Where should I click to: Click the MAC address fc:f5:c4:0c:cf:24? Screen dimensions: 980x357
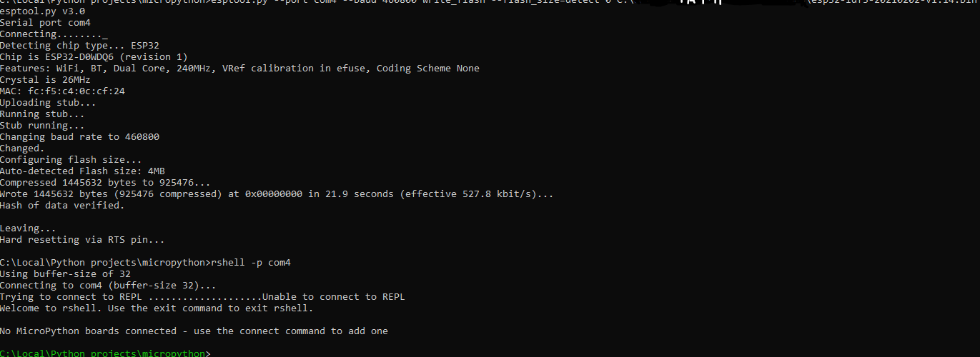point(77,91)
